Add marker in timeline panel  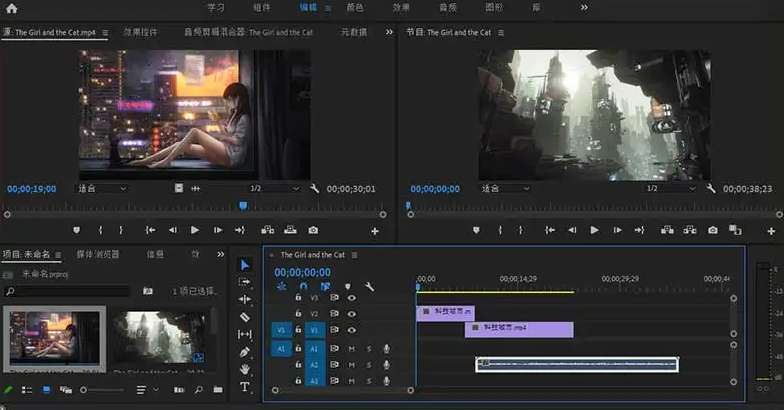pos(348,286)
